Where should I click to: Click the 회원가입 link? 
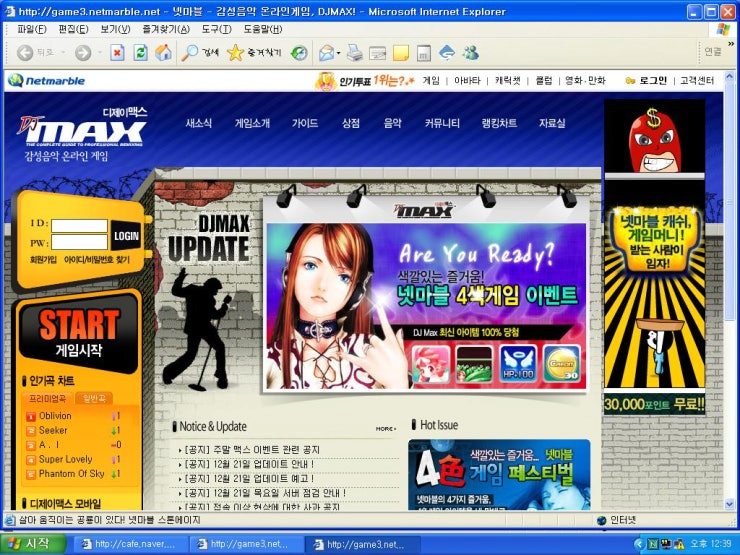click(x=43, y=260)
